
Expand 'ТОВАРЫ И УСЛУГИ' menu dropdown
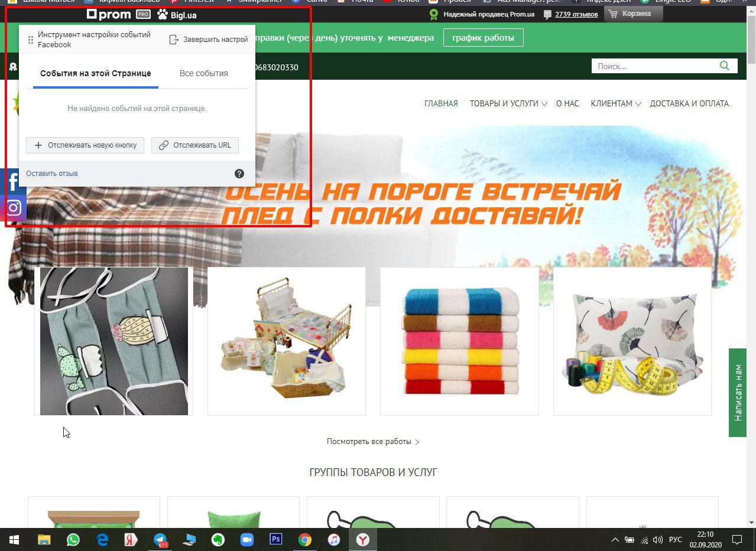point(508,103)
